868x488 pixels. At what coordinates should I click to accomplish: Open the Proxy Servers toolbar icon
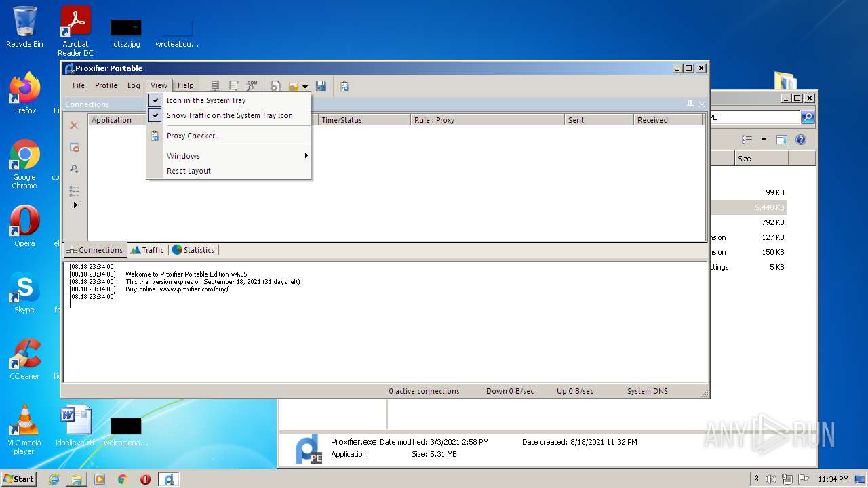tap(215, 86)
